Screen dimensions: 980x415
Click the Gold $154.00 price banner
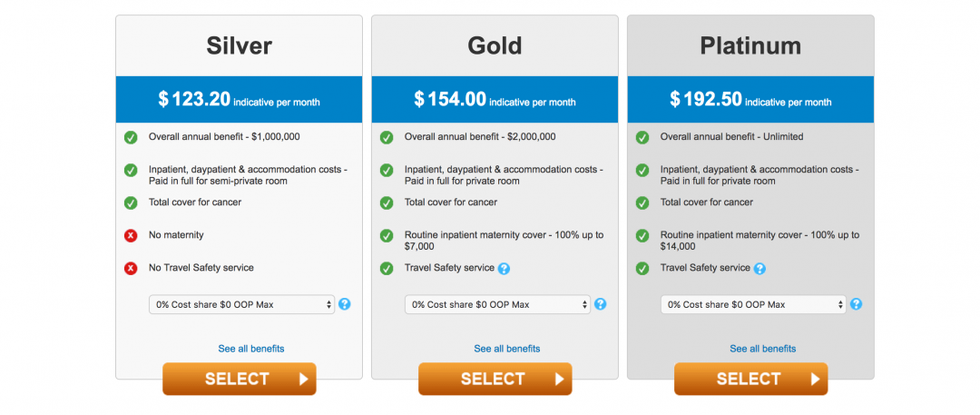pos(495,100)
